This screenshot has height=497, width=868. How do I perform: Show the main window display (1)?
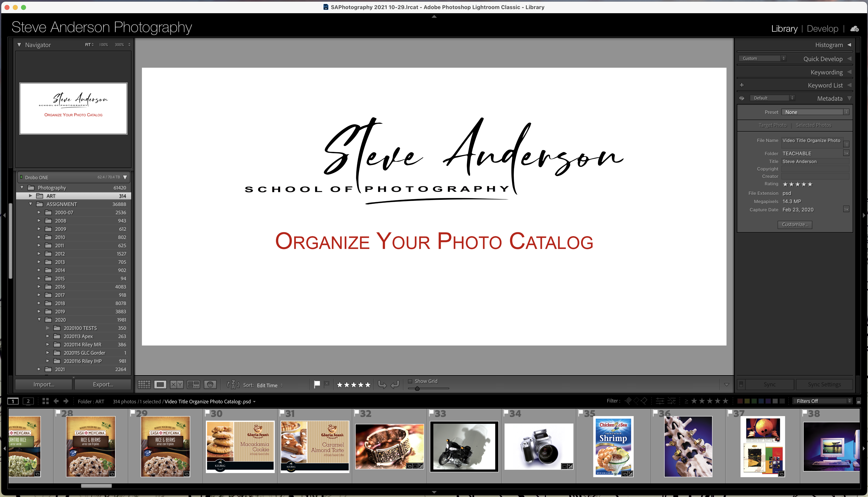(x=13, y=401)
